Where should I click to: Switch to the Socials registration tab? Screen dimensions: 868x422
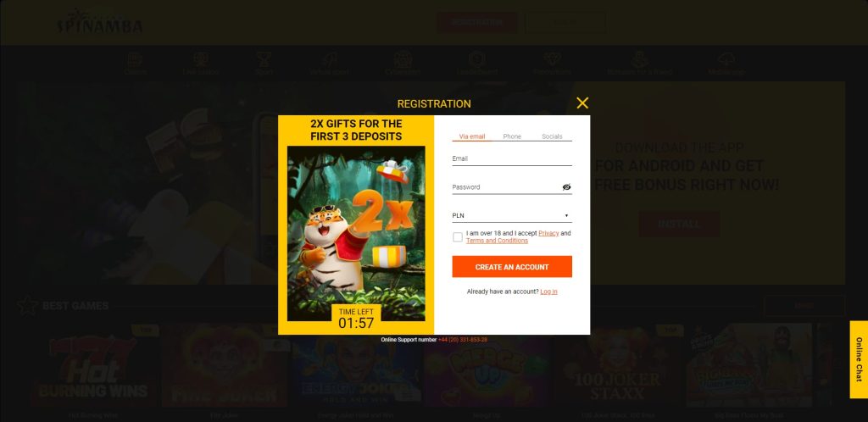pyautogui.click(x=552, y=136)
